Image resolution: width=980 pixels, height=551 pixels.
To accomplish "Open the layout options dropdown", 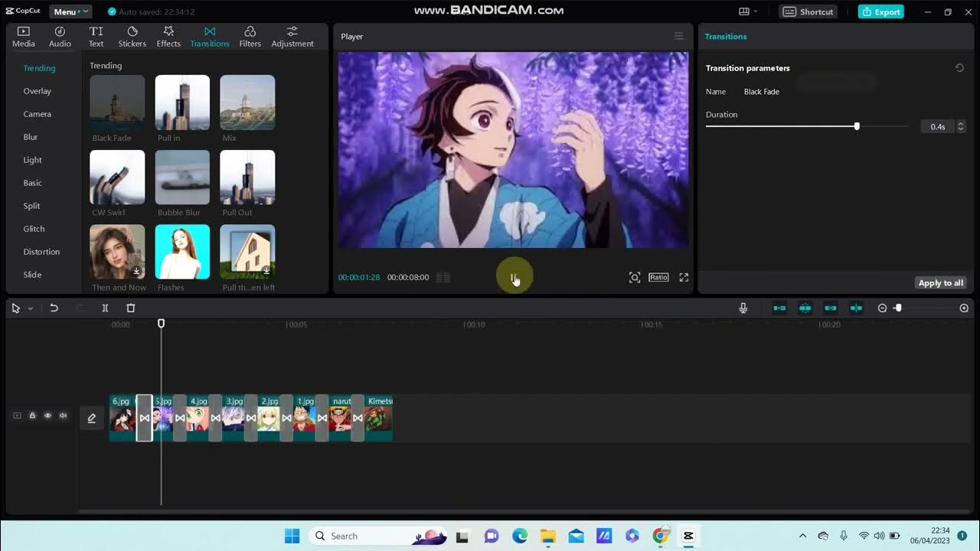I will [x=748, y=11].
